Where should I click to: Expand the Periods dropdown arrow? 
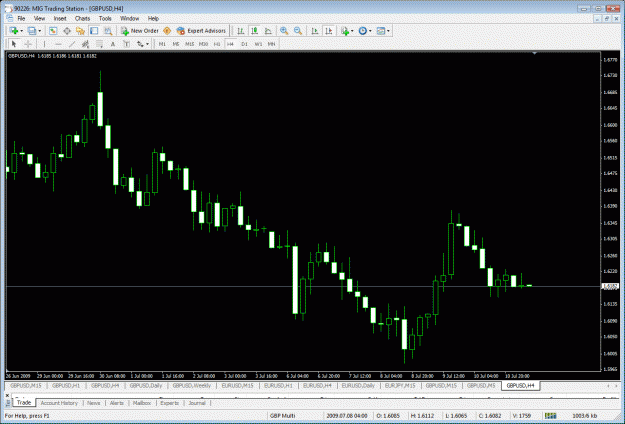coord(370,31)
